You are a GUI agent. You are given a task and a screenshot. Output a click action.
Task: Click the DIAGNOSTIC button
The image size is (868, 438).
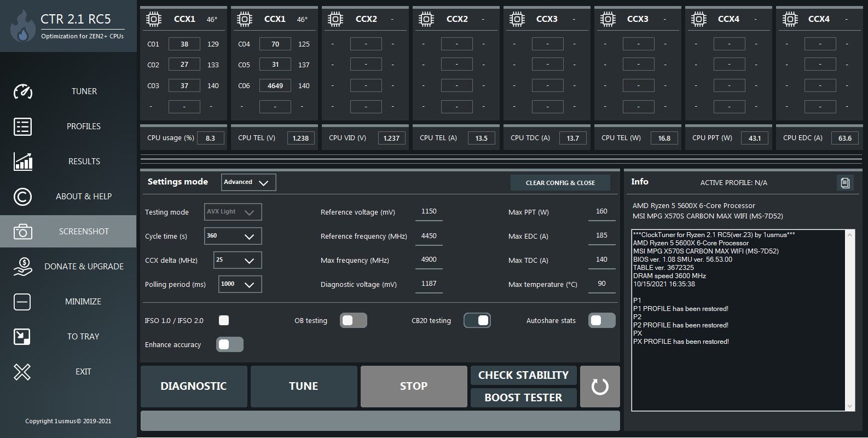194,387
